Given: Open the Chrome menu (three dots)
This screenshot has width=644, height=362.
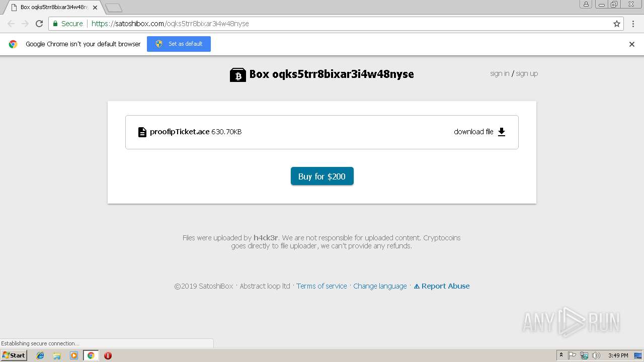Looking at the screenshot, I should point(633,24).
